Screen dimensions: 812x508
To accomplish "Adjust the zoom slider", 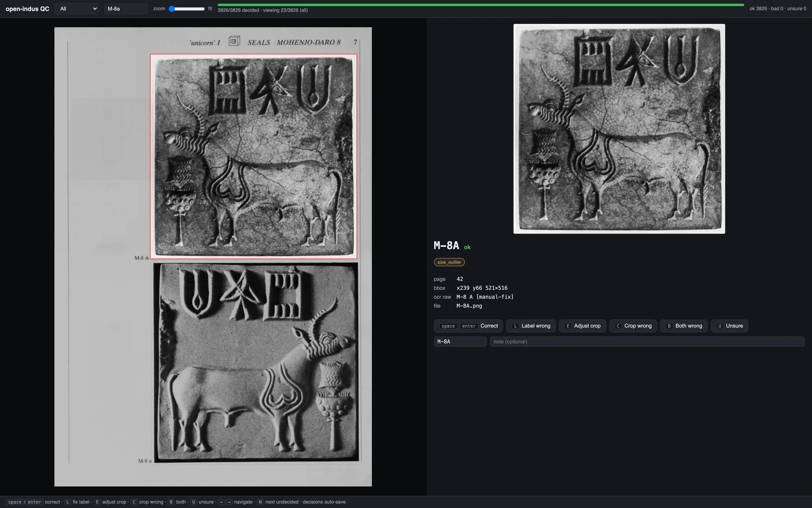I will coord(187,9).
